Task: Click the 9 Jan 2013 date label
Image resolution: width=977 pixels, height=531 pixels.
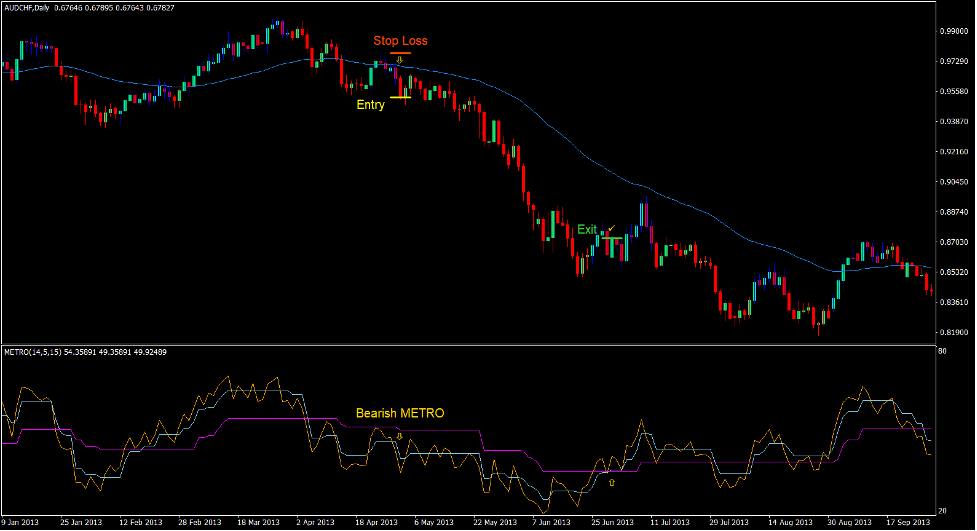Action: pos(21,522)
